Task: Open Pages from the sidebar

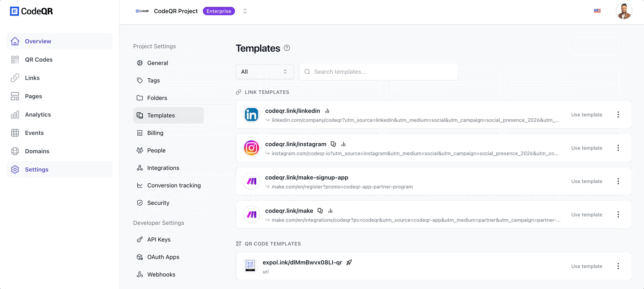Action: point(59,96)
